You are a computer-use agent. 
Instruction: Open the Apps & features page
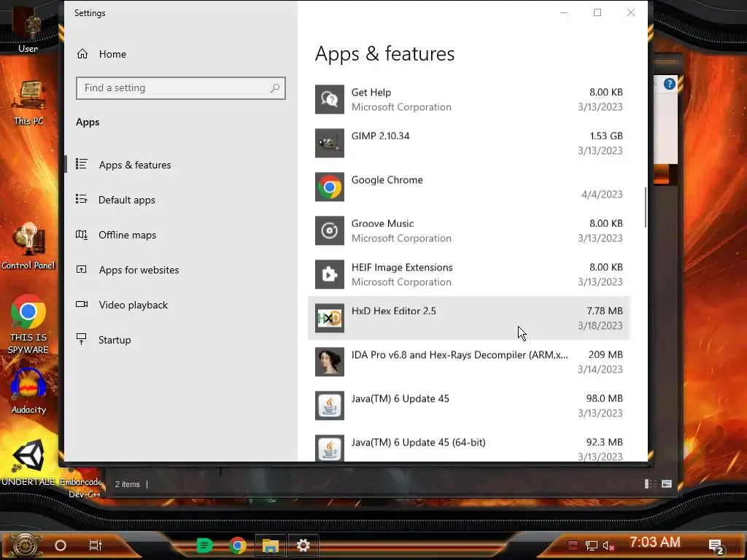click(181, 165)
